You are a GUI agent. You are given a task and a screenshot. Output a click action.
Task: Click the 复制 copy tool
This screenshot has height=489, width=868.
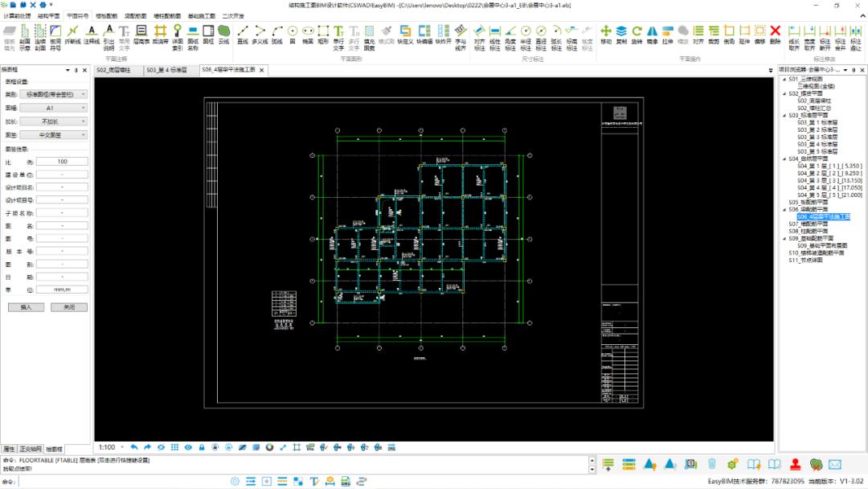621,35
